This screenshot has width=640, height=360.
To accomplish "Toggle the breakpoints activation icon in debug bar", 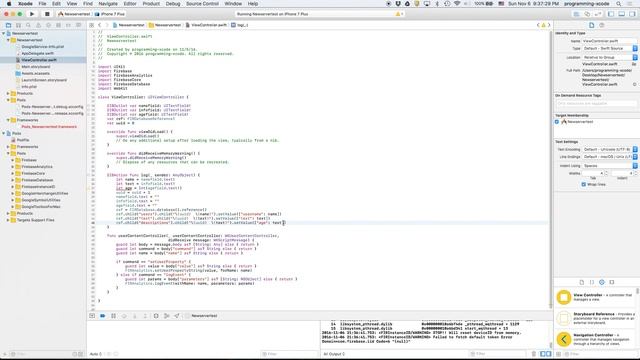I will coord(102,316).
